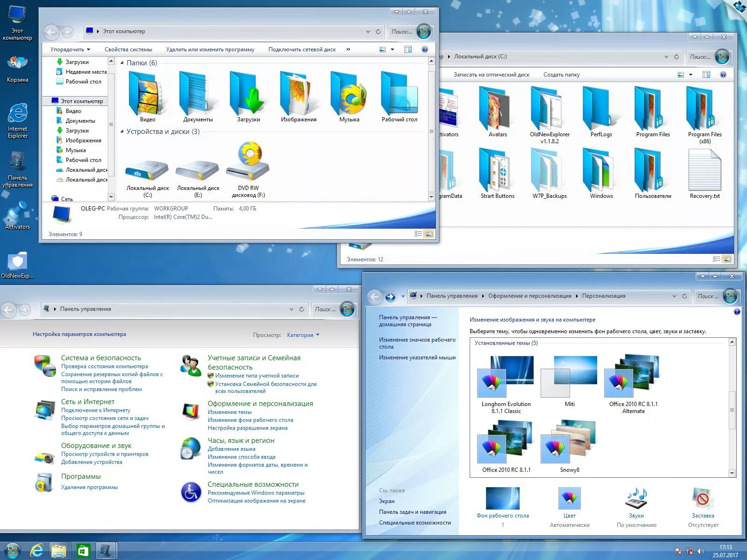The width and height of the screenshot is (747, 560).
Task: Switch Этот компьютер to details view
Action: [x=418, y=234]
